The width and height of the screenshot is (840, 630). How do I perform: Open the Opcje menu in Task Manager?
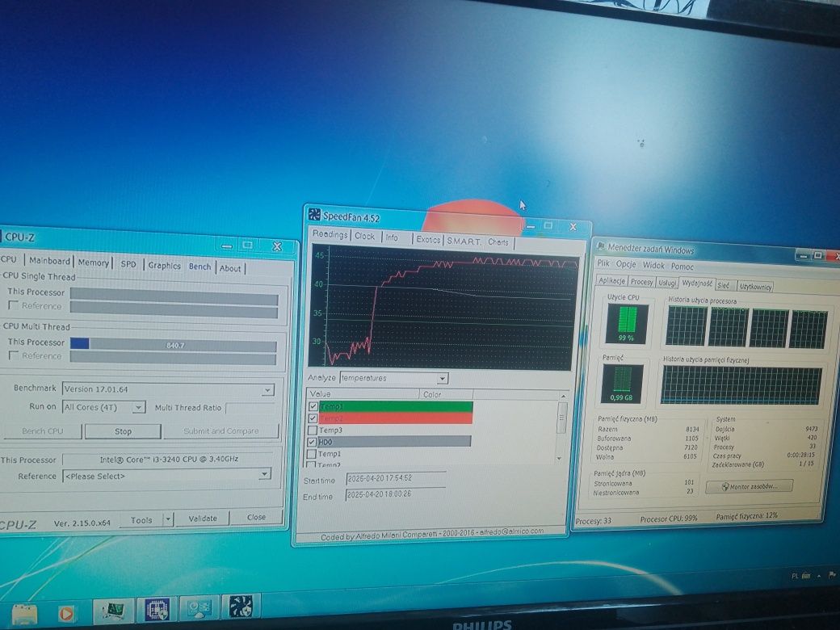(626, 264)
